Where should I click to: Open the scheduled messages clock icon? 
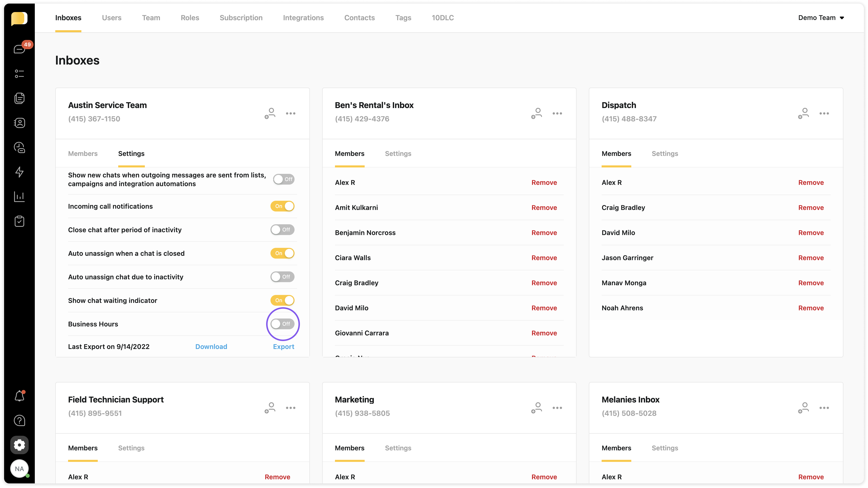pyautogui.click(x=19, y=147)
